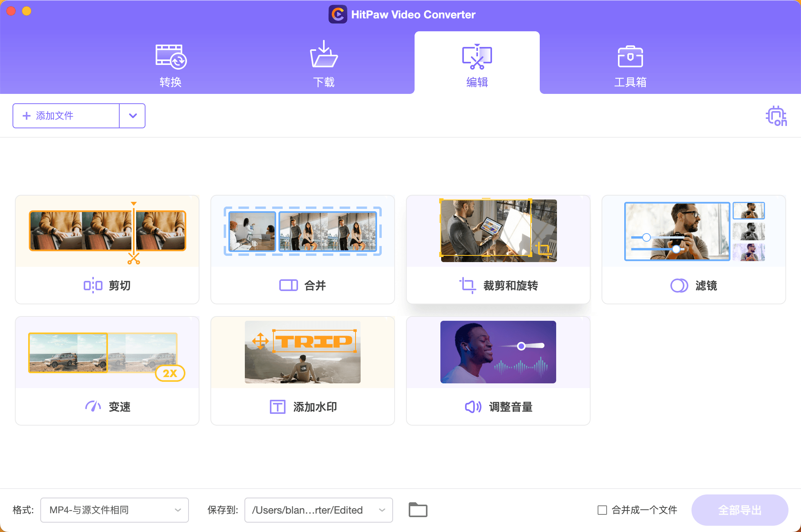
Task: Click the 滤镜 label text
Action: coord(706,286)
